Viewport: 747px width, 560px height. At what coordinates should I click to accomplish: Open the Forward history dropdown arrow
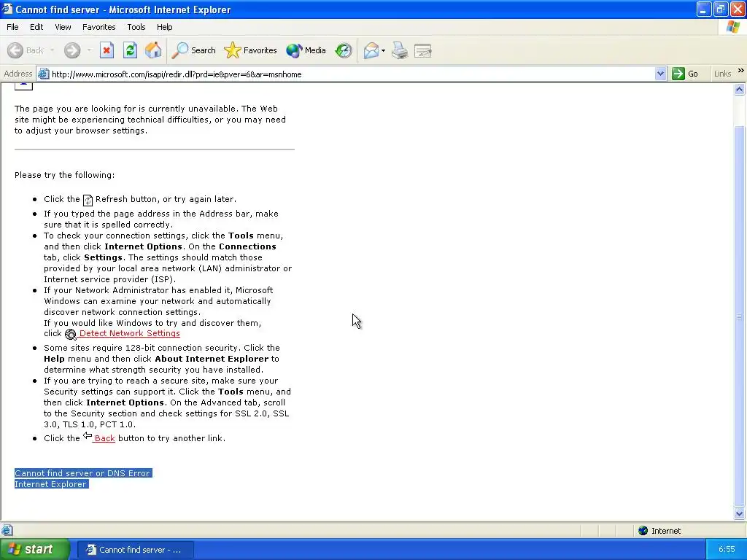click(89, 50)
